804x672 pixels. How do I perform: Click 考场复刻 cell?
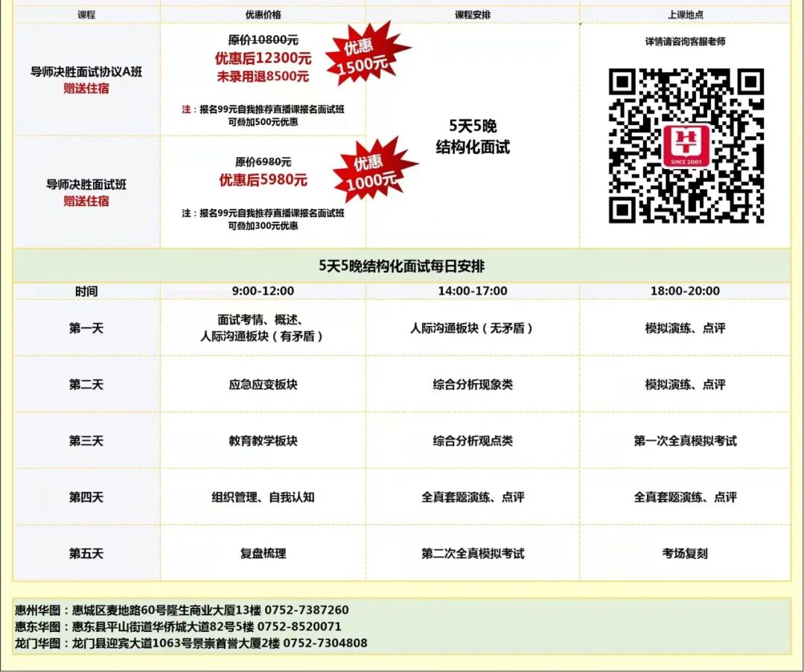(685, 554)
